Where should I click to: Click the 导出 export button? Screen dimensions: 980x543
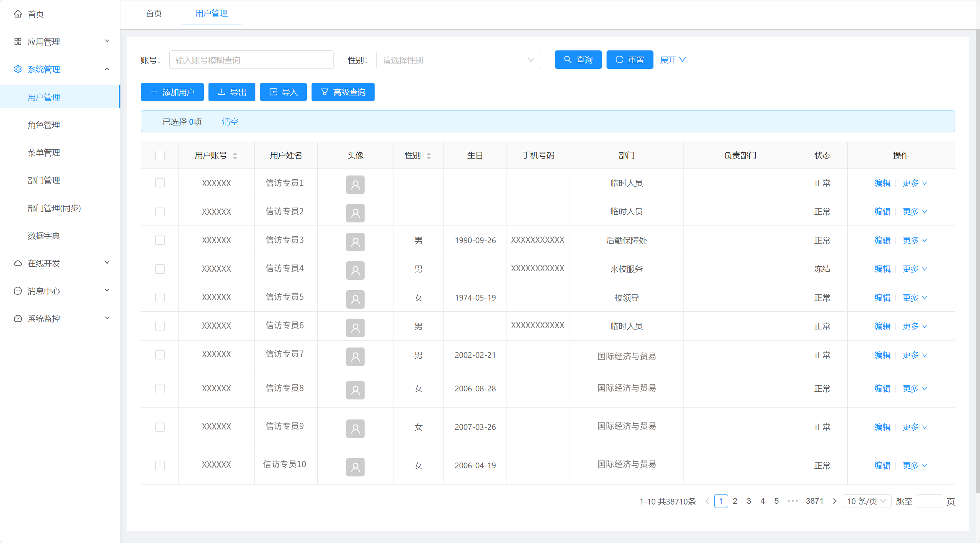click(x=232, y=92)
